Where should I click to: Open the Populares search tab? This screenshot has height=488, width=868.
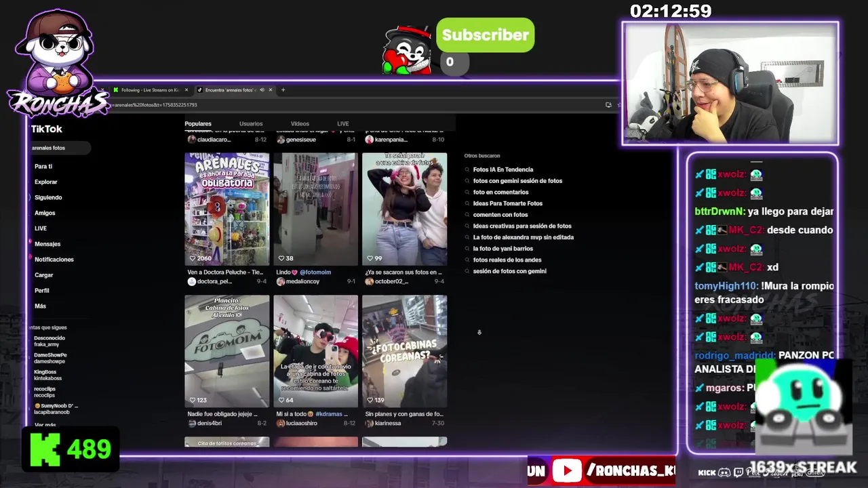198,123
